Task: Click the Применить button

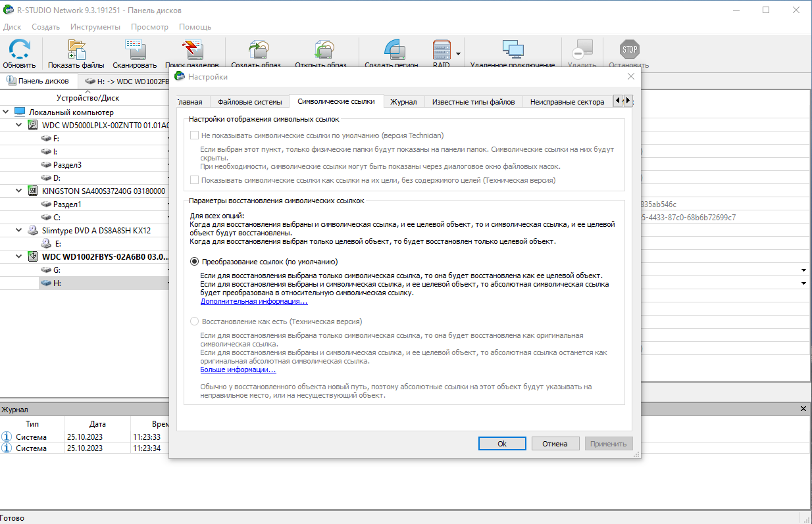Action: pyautogui.click(x=609, y=444)
